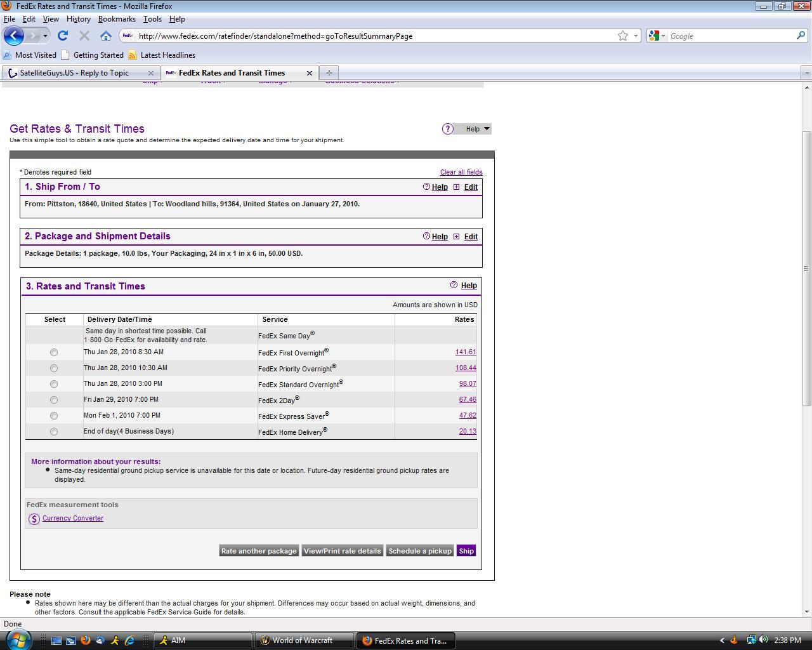Open the History menu
The height and width of the screenshot is (650, 812).
(x=78, y=19)
